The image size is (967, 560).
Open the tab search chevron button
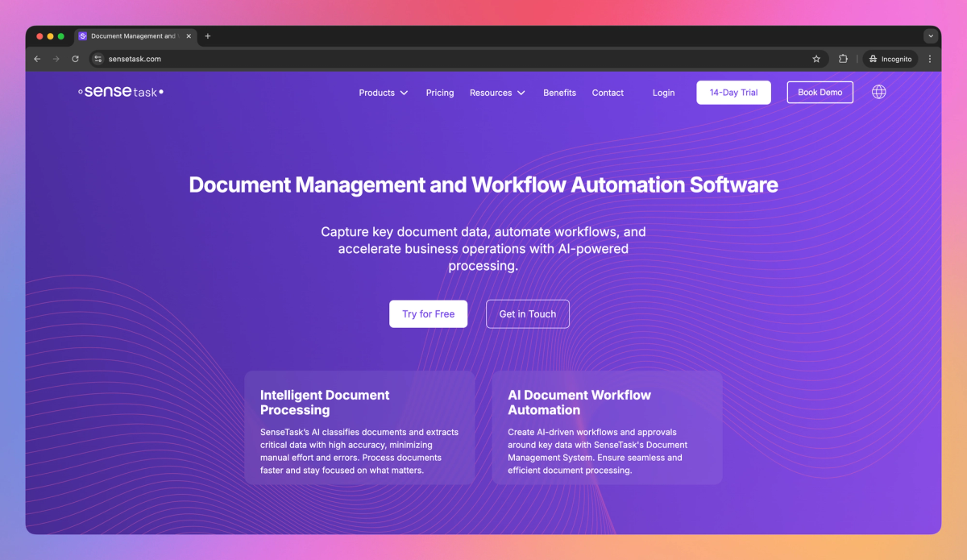931,36
